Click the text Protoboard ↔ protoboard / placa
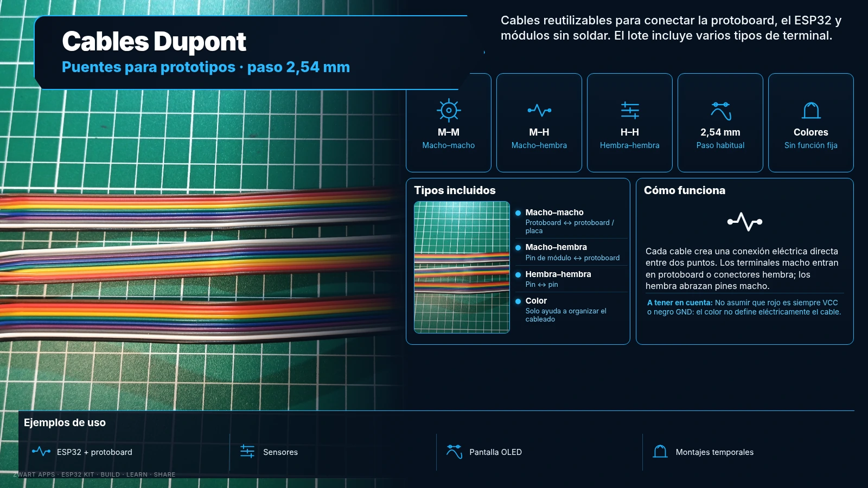 570,227
